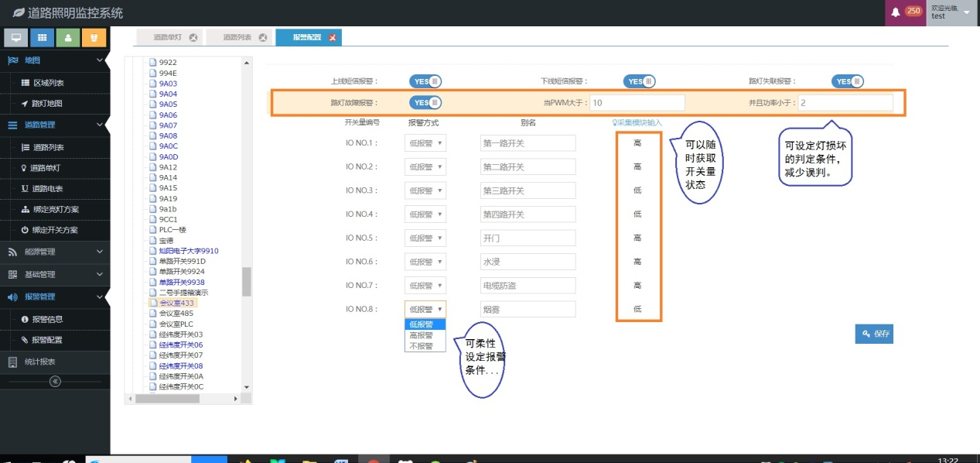Screen dimensions: 980x463
Task: Click the monitor icon in sidebar toolbar
Action: [x=16, y=37]
